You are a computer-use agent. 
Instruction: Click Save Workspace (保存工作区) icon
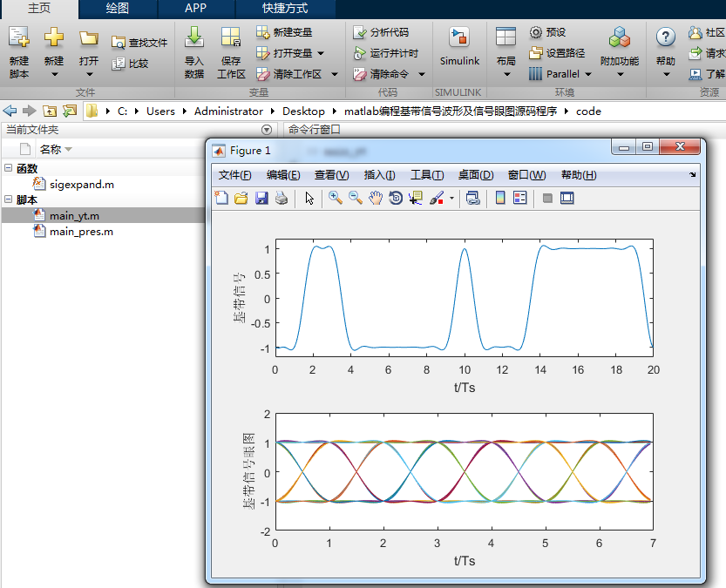click(231, 38)
